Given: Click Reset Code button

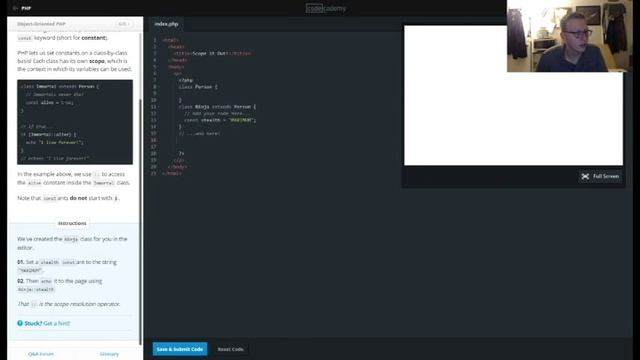Looking at the screenshot, I should click(231, 349).
